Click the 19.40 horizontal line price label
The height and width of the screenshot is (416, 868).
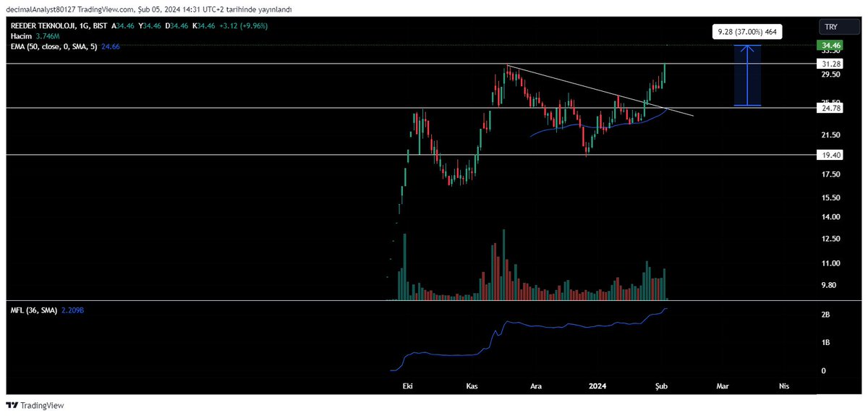point(830,155)
